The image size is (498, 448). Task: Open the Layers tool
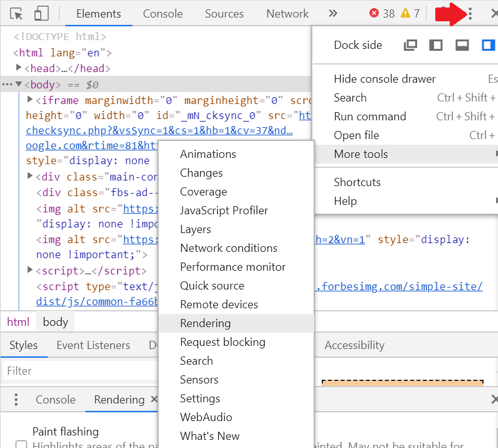[236, 229]
